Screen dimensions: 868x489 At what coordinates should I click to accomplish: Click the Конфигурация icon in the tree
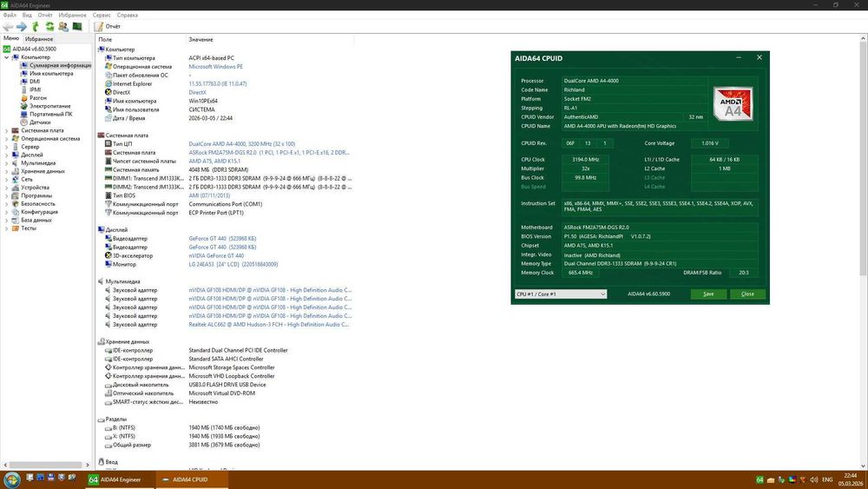[16, 212]
